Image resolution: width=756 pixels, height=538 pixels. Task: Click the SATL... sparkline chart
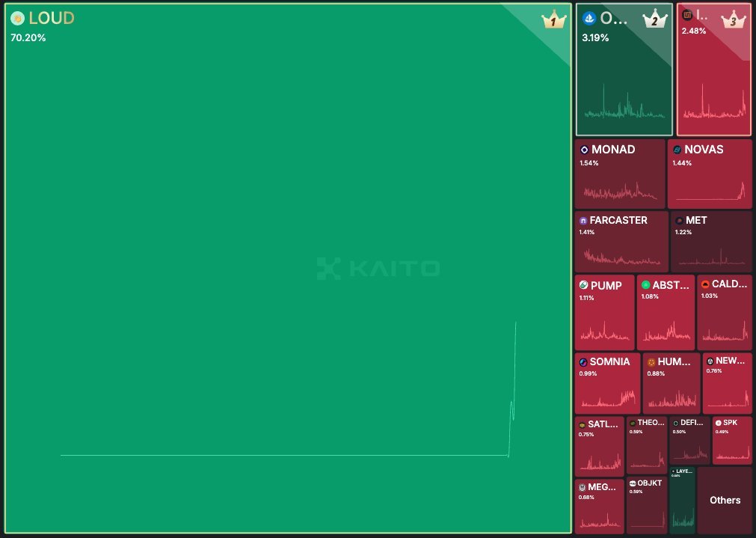[x=600, y=462]
